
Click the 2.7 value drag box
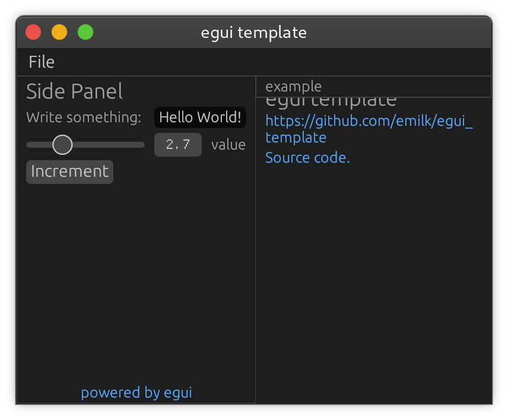tap(177, 145)
